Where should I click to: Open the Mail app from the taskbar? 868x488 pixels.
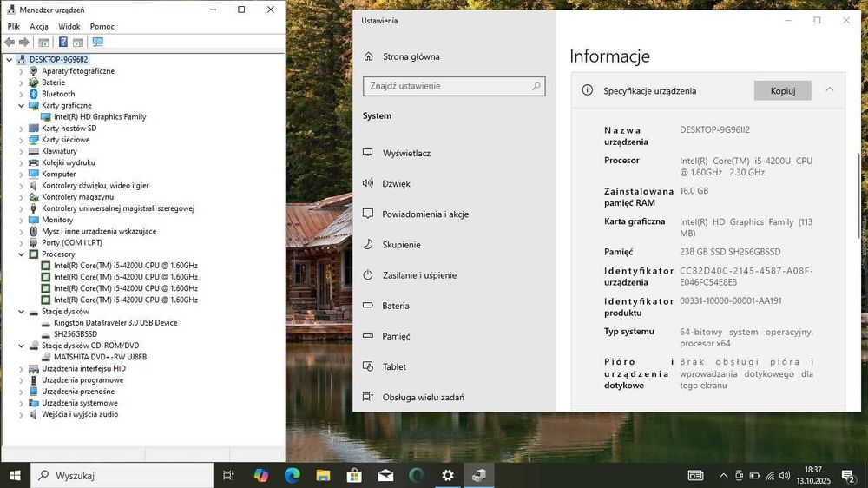click(386, 475)
